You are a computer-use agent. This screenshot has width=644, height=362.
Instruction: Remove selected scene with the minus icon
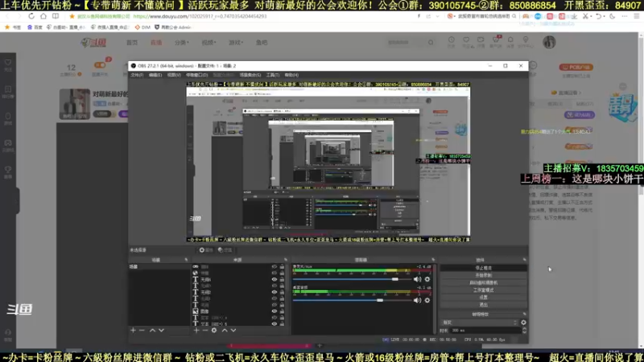(142, 331)
